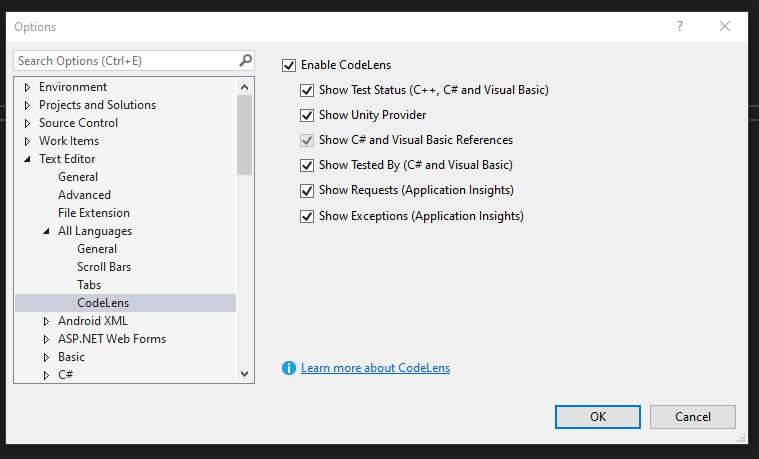The width and height of the screenshot is (759, 459).
Task: Click the Cancel button
Action: tap(692, 417)
